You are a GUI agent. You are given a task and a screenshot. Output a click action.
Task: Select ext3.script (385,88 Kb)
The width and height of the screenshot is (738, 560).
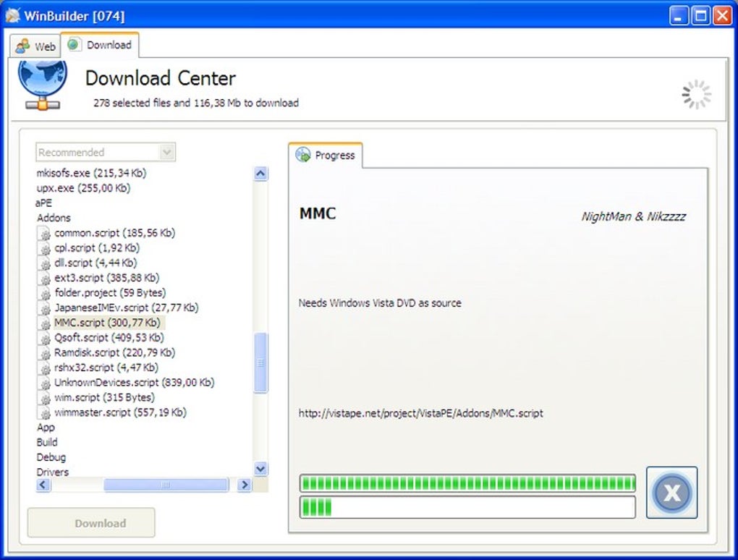point(107,278)
